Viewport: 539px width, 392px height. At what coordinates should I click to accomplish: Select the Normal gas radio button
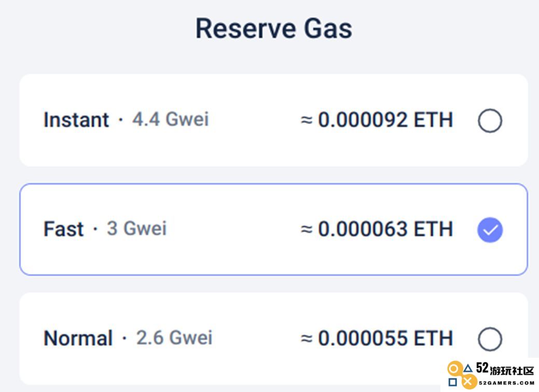(490, 339)
